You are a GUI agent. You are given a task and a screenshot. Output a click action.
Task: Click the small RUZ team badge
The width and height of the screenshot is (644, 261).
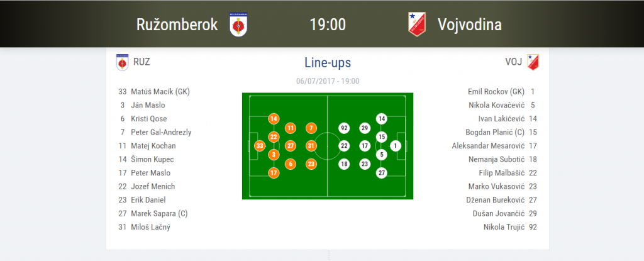tap(122, 62)
